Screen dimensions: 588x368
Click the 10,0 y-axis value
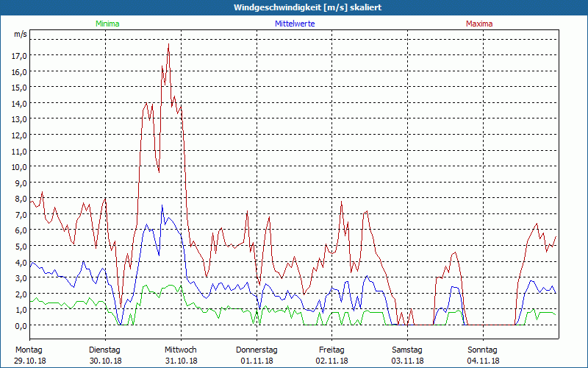tap(19, 167)
